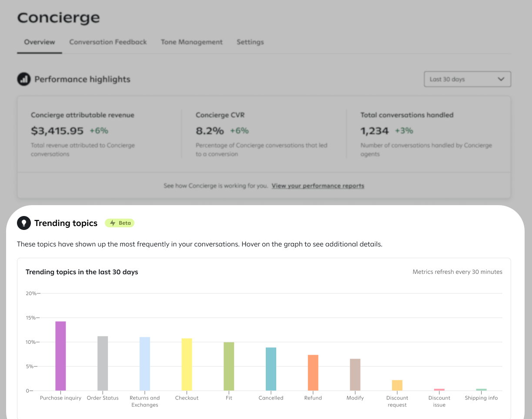The image size is (532, 419).
Task: Switch to the Overview tab
Action: pyautogui.click(x=40, y=42)
